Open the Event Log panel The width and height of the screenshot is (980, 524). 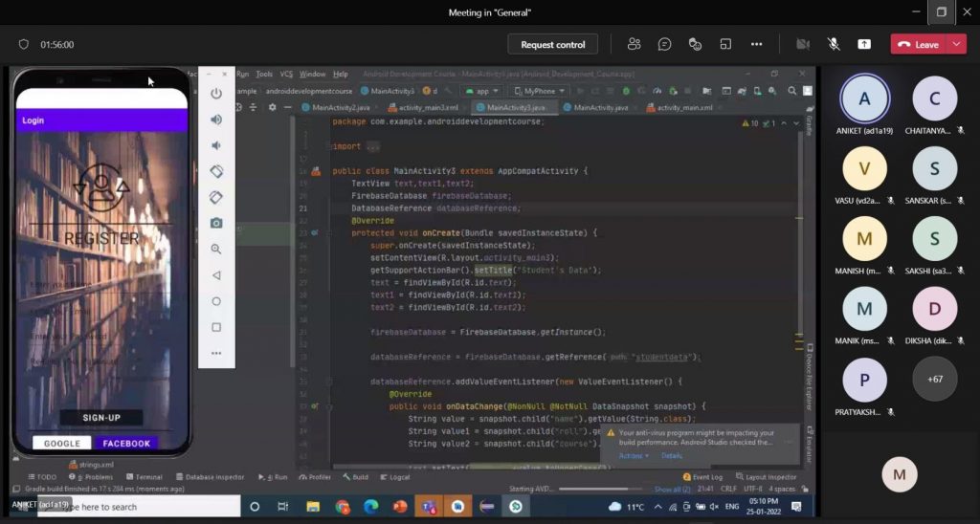(x=702, y=477)
